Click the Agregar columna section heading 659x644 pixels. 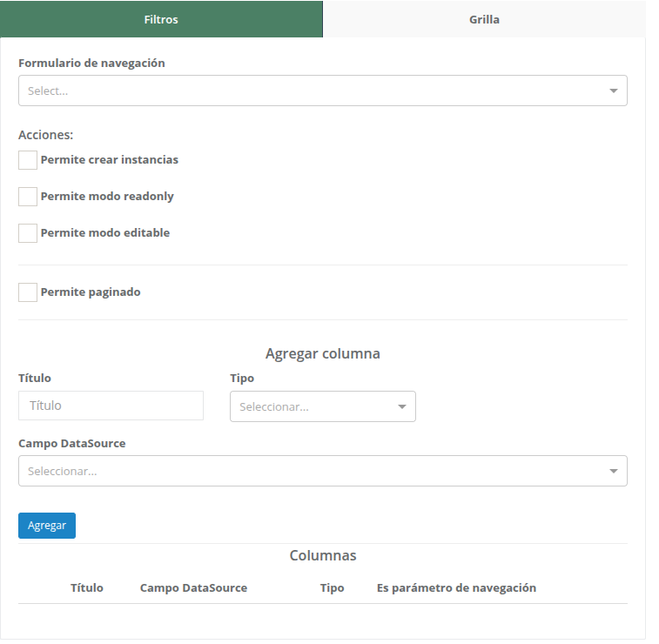click(x=322, y=354)
